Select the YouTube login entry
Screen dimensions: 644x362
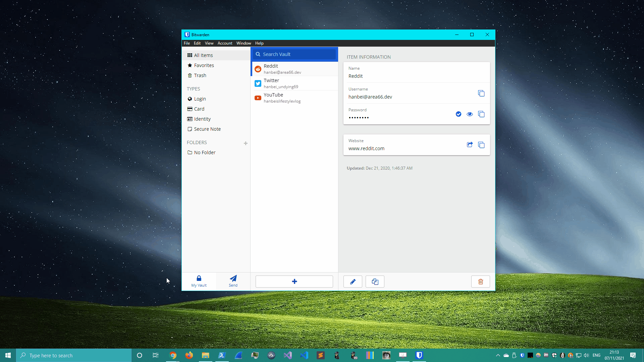point(294,98)
